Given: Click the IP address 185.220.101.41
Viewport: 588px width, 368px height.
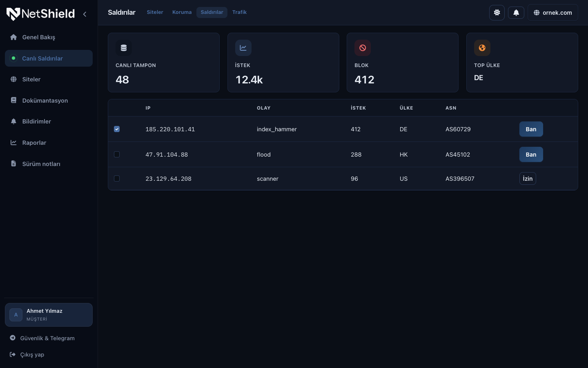Looking at the screenshot, I should tap(170, 129).
